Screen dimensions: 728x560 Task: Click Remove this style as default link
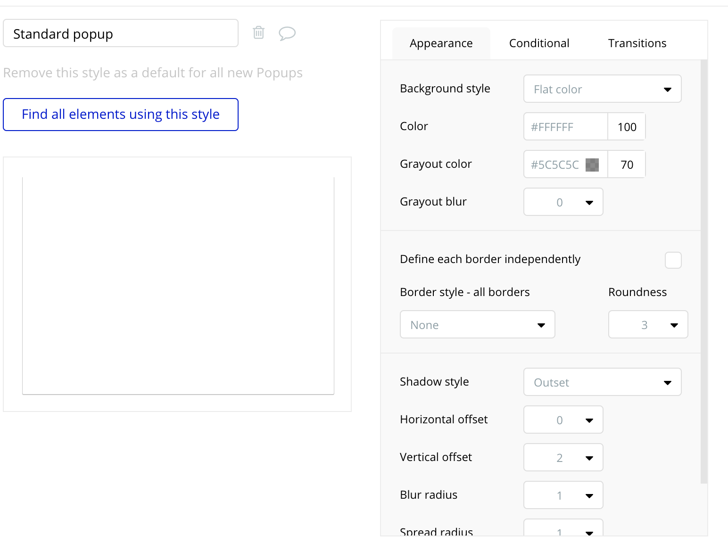click(153, 73)
